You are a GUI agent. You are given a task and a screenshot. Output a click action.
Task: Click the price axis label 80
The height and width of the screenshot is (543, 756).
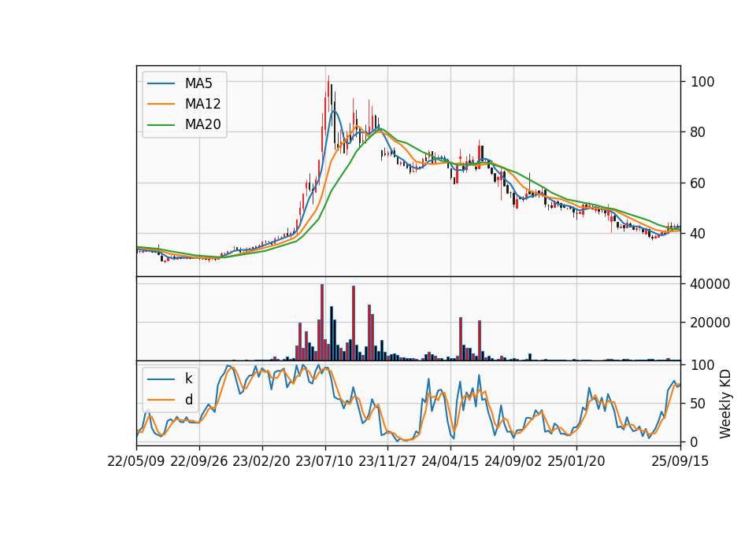[x=698, y=132]
